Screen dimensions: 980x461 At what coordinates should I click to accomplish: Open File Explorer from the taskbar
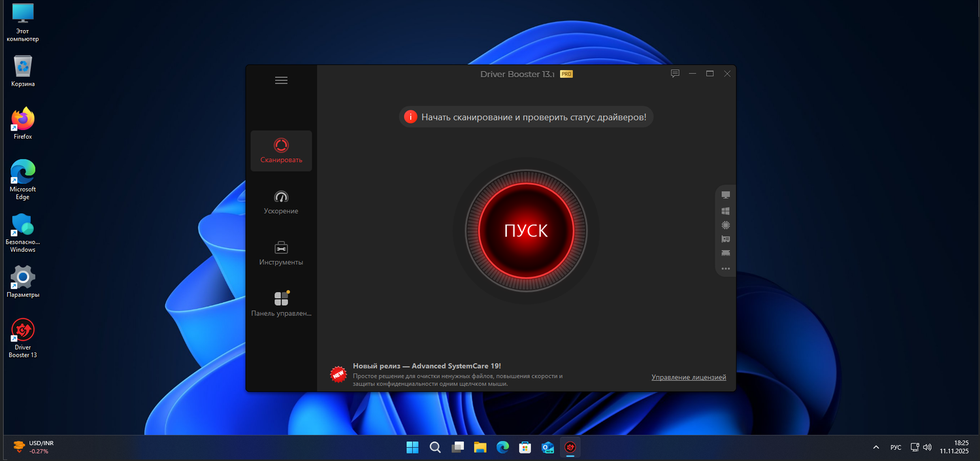coord(480,447)
